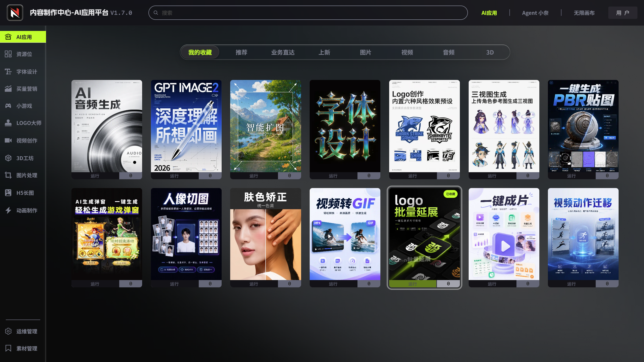Switch to the 推荐 tab
Image resolution: width=644 pixels, height=362 pixels.
pos(242,52)
